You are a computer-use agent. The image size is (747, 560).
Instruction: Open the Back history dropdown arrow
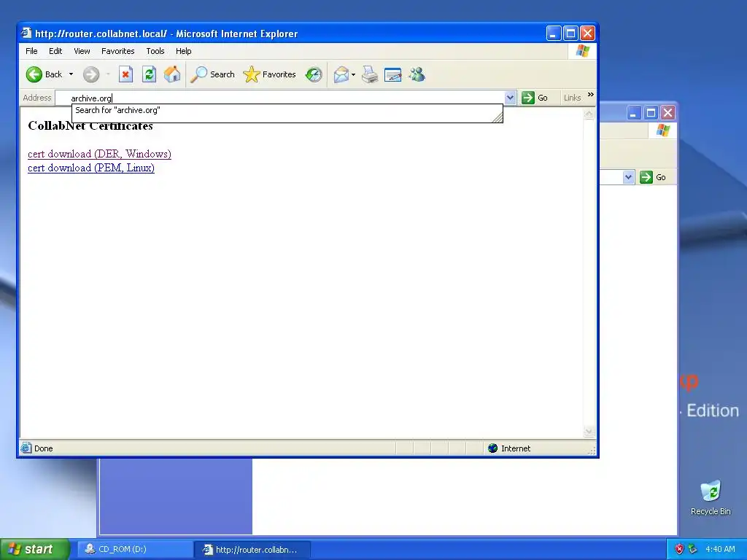coord(71,74)
